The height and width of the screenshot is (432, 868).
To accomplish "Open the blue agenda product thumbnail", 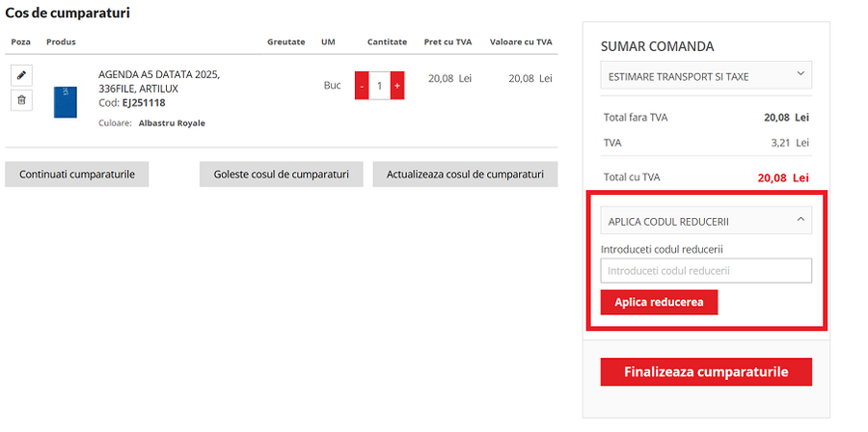I will (65, 101).
